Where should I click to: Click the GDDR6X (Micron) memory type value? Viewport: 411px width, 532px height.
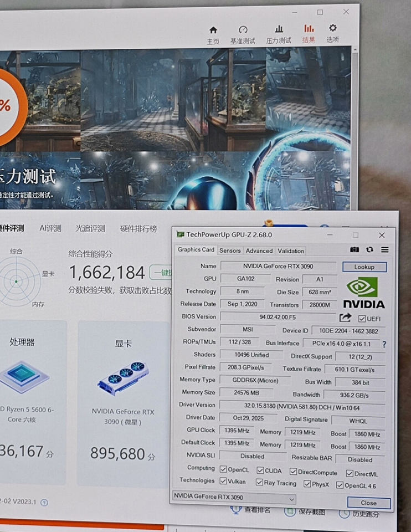tap(255, 380)
